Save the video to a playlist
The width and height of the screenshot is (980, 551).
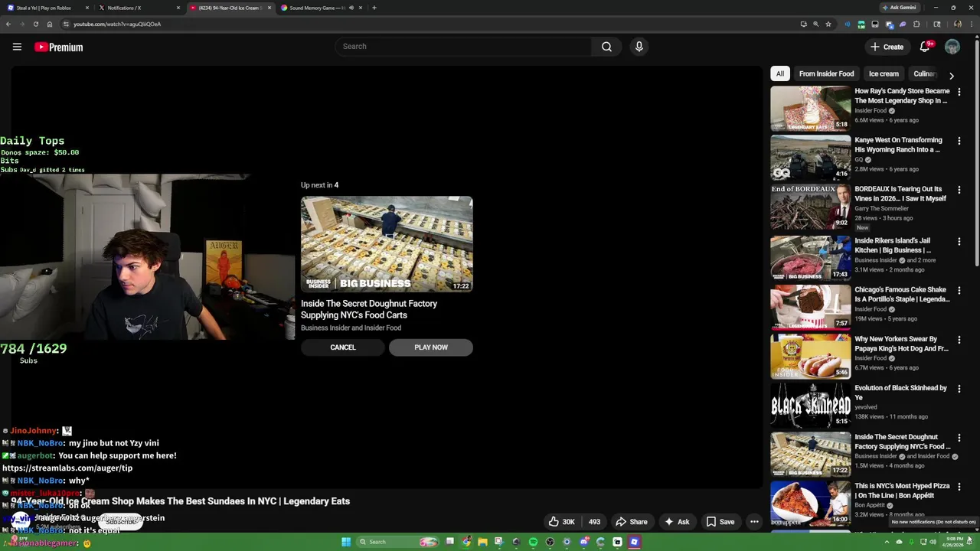click(x=720, y=522)
